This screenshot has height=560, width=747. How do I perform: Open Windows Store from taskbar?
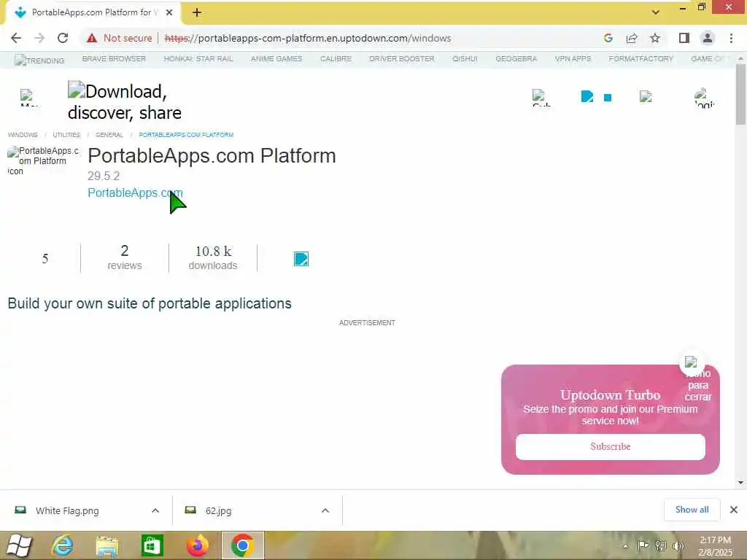pyautogui.click(x=152, y=545)
